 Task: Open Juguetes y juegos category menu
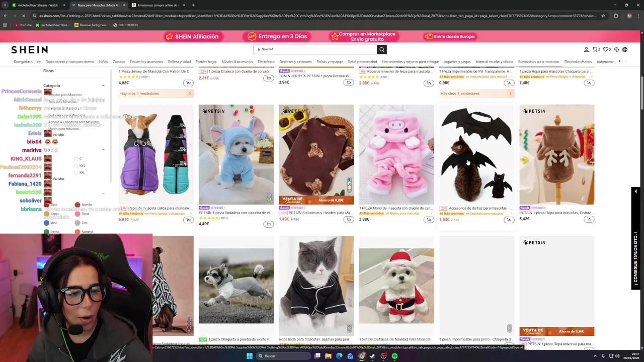coord(457,61)
